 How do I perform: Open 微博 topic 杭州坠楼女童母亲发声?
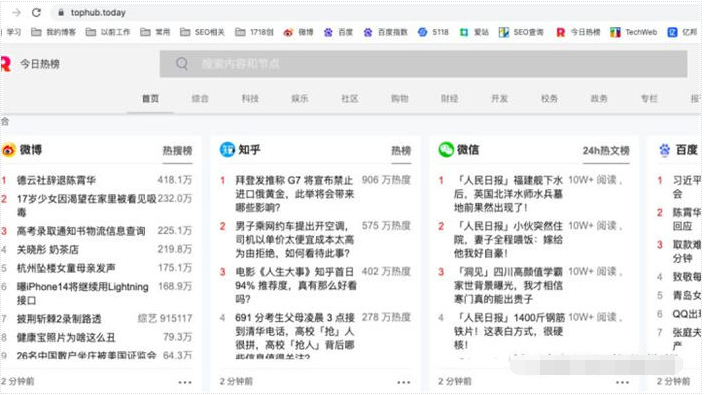click(66, 268)
